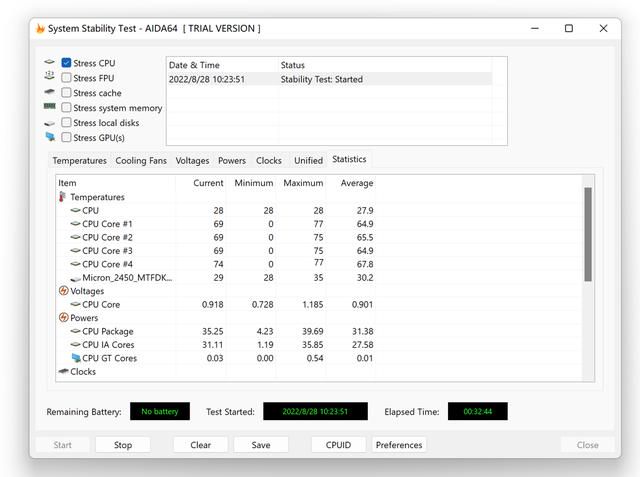Click the CPU IA Cores label
The height and width of the screenshot is (477, 640).
tap(108, 345)
